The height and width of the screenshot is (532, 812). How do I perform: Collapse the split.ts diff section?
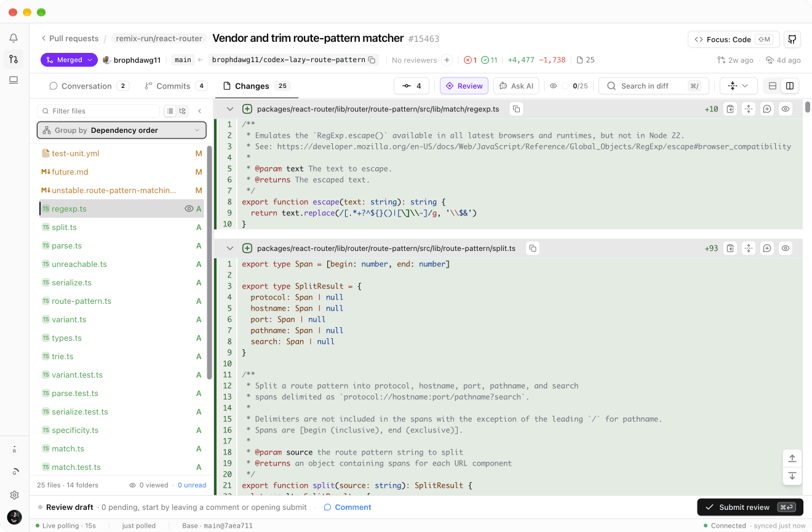point(230,248)
